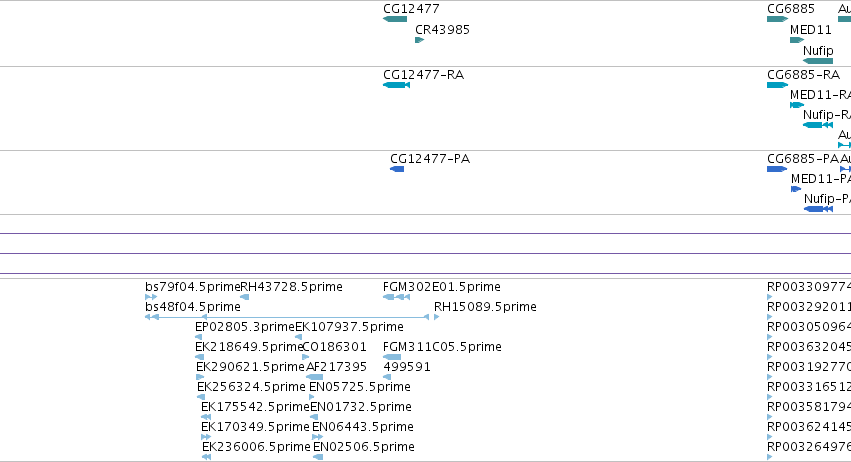Screen dimensions: 851x462
Task: Click the CG12477 gene arrow glyph
Action: 395,19
